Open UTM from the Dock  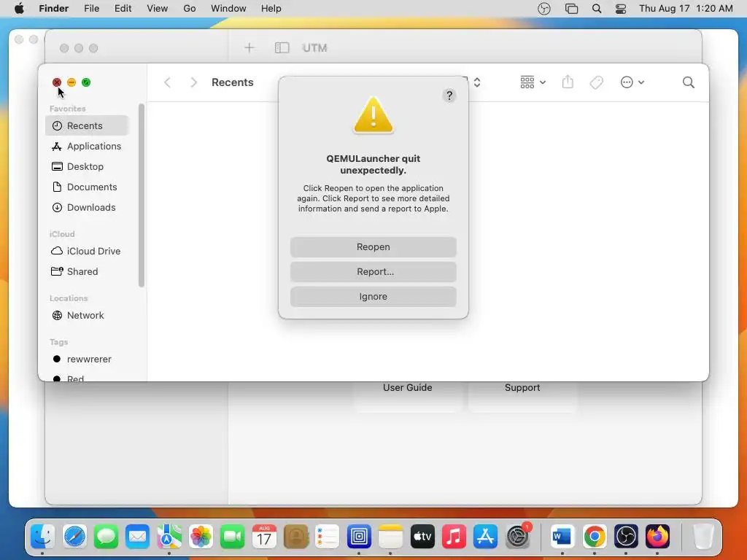pos(359,537)
